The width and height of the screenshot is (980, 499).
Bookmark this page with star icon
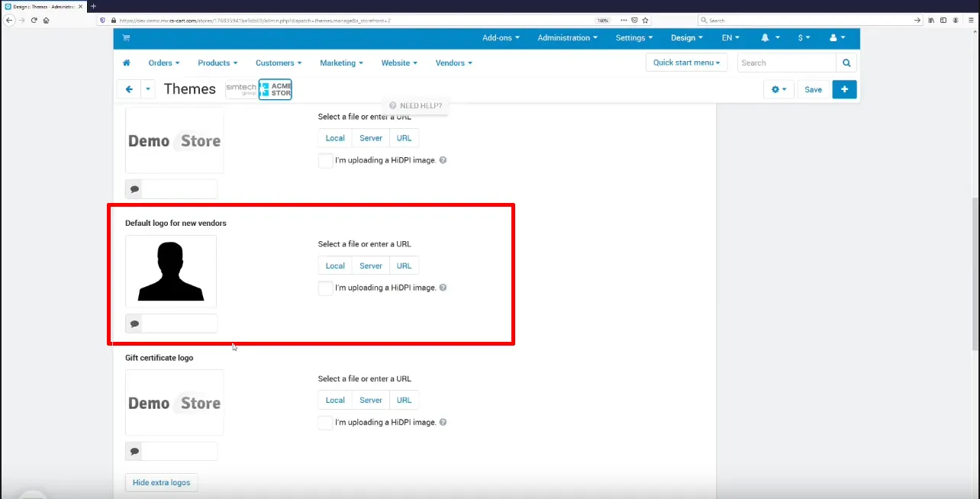(x=646, y=21)
